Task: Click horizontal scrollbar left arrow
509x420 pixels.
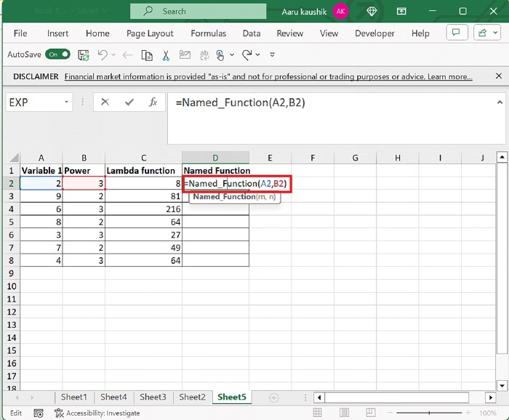Action: (x=319, y=397)
